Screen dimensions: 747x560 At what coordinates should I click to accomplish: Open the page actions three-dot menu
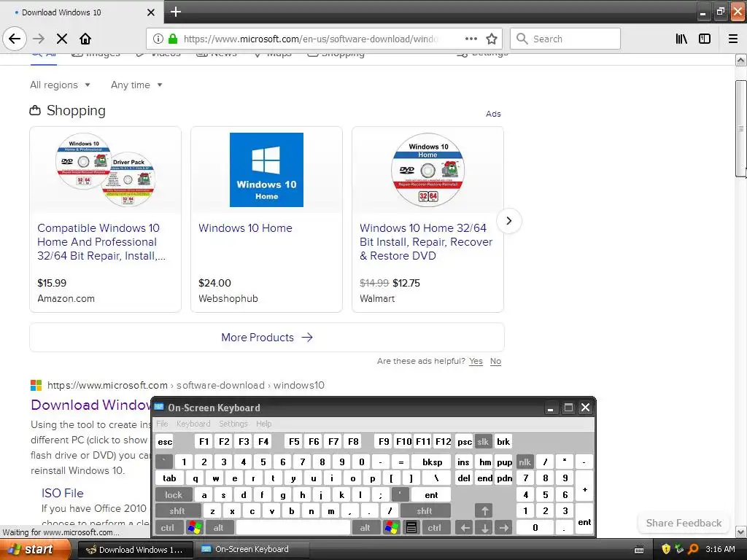point(471,39)
